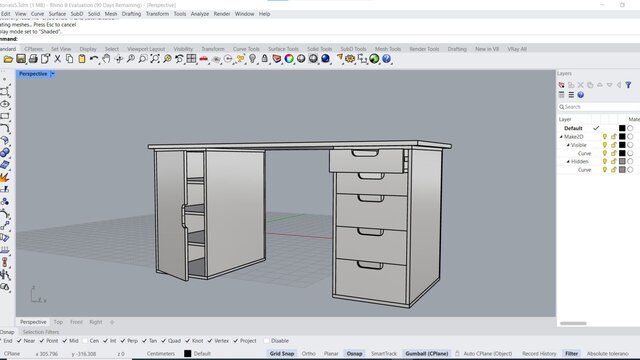
Task: Select the Pan hand tool
Action: (x=106, y=59)
